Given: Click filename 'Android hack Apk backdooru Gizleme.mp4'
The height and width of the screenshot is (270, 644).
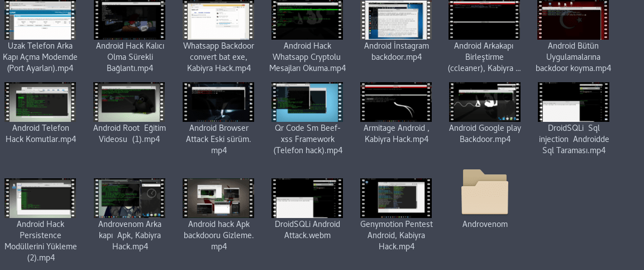Looking at the screenshot, I should 218,235.
